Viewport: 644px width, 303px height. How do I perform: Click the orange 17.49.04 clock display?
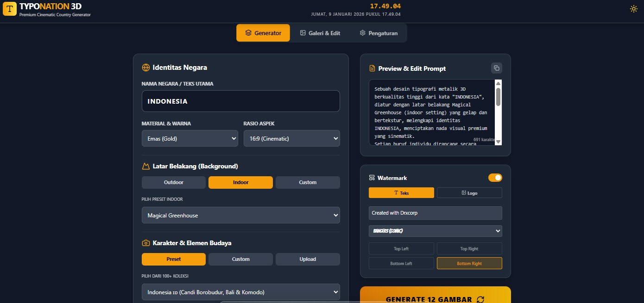(385, 6)
